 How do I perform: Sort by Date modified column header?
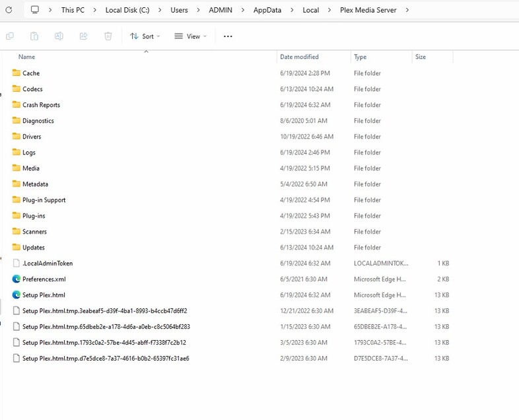[x=299, y=57]
